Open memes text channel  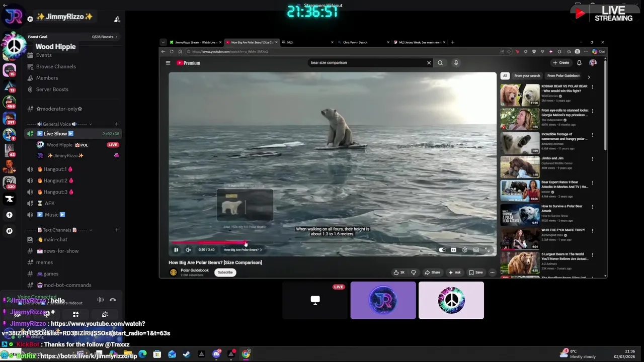[44, 262]
